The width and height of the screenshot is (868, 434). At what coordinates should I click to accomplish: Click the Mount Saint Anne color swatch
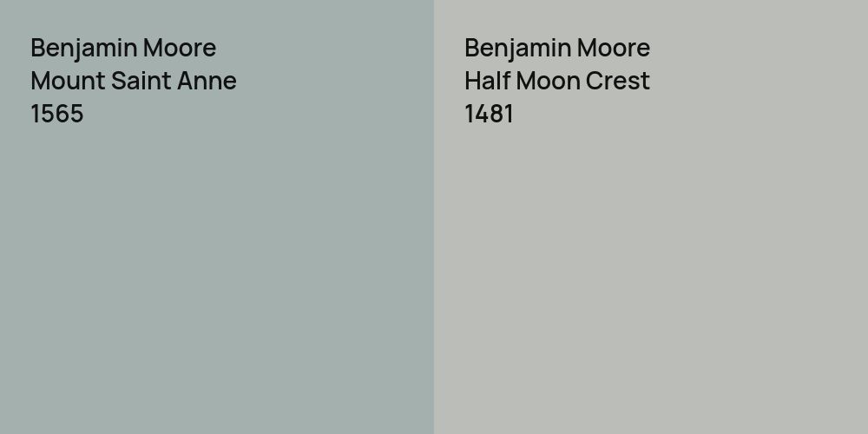[x=217, y=278]
